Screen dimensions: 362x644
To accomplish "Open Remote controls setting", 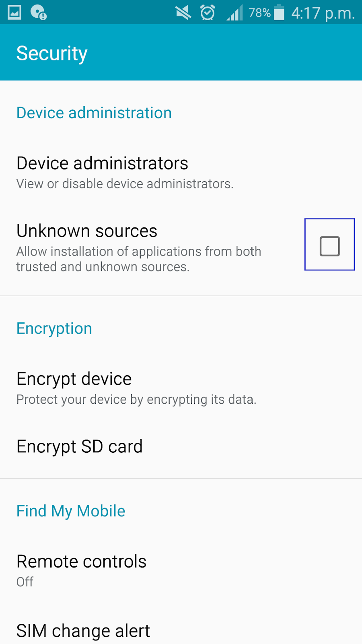I will [x=82, y=561].
